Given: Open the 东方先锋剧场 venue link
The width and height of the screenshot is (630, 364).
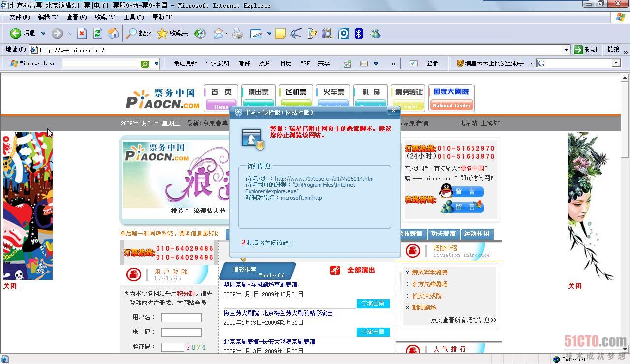Looking at the screenshot, I should pos(430,284).
